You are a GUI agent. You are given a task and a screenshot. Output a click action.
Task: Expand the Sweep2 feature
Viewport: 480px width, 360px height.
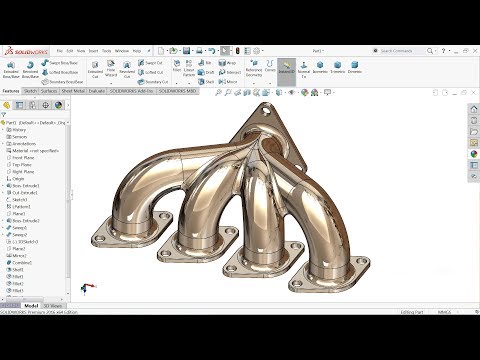click(x=3, y=235)
